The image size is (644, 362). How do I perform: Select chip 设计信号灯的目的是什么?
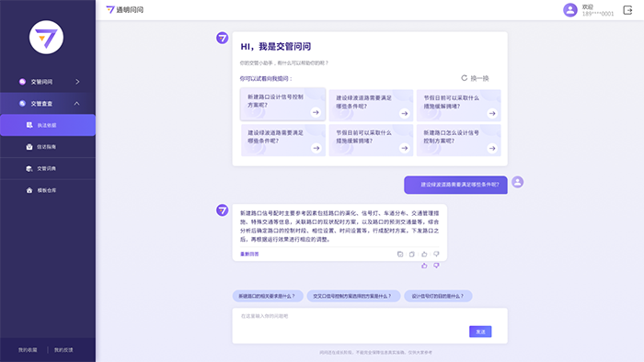pos(438,296)
